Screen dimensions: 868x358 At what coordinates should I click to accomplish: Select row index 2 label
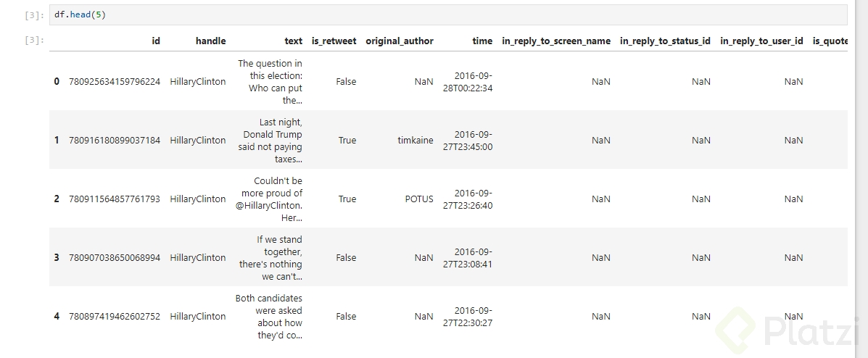click(x=57, y=199)
